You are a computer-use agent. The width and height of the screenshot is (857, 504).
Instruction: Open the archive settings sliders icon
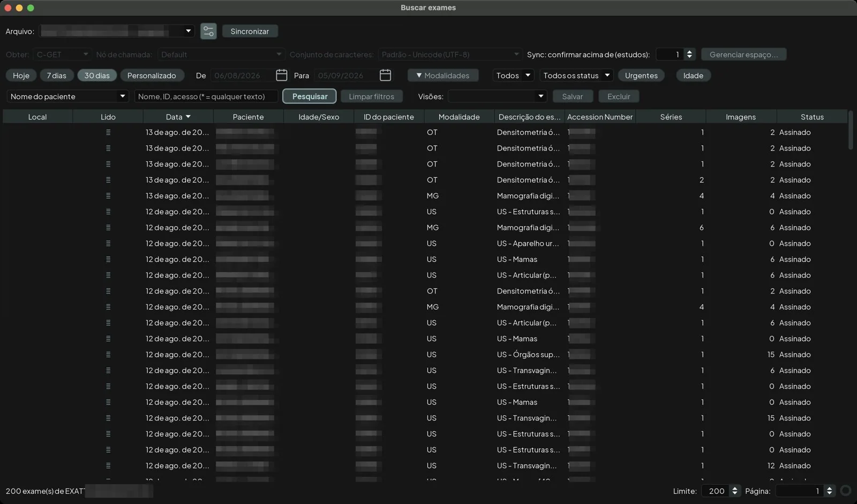(x=208, y=32)
